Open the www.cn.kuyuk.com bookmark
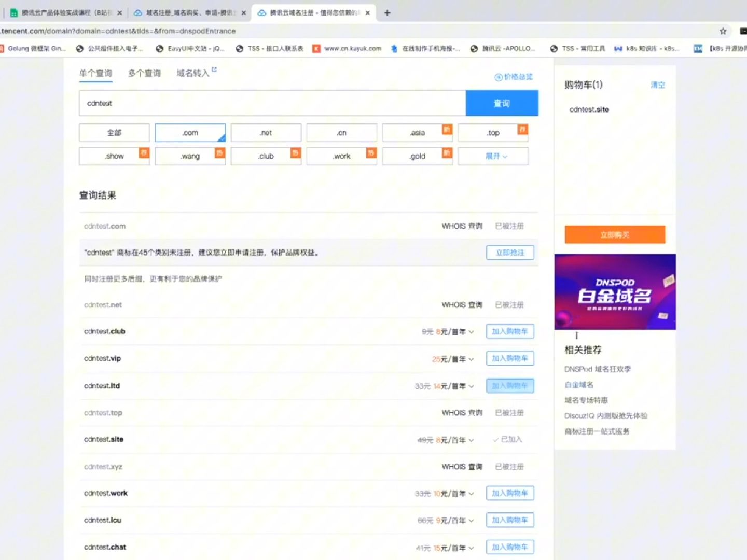747x560 pixels. click(x=347, y=49)
